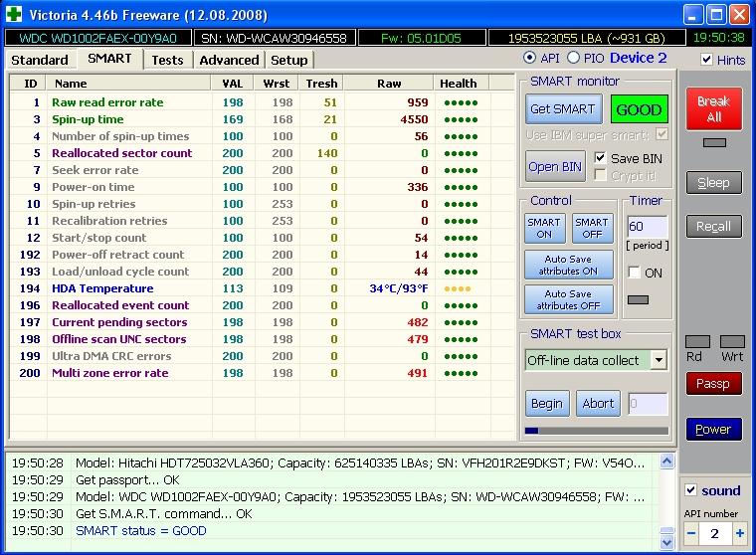Click the red Passp button
The width and height of the screenshot is (756, 555).
click(x=713, y=384)
